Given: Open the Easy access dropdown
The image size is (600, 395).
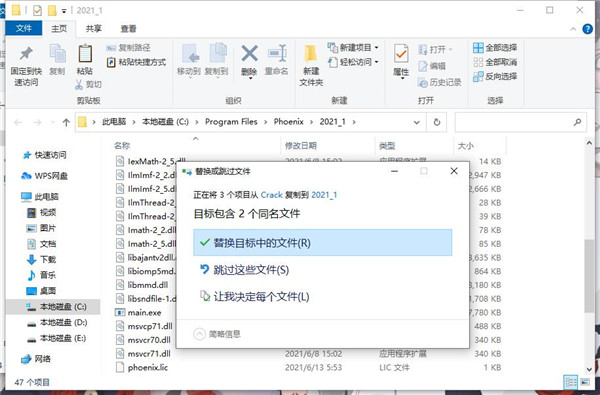Looking at the screenshot, I should [353, 62].
